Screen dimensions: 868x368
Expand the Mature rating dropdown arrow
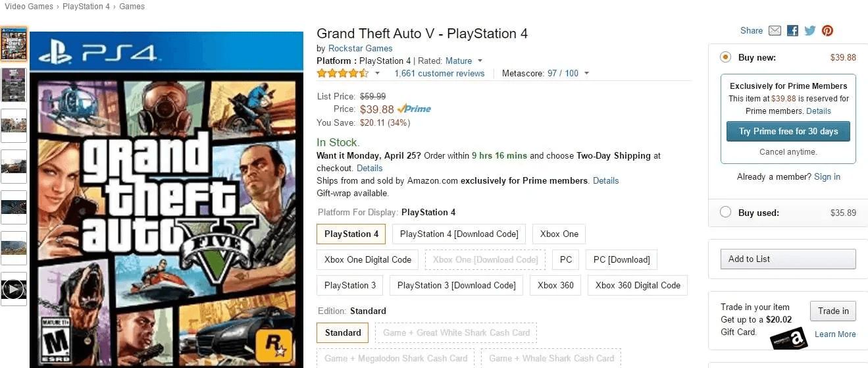[x=480, y=61]
